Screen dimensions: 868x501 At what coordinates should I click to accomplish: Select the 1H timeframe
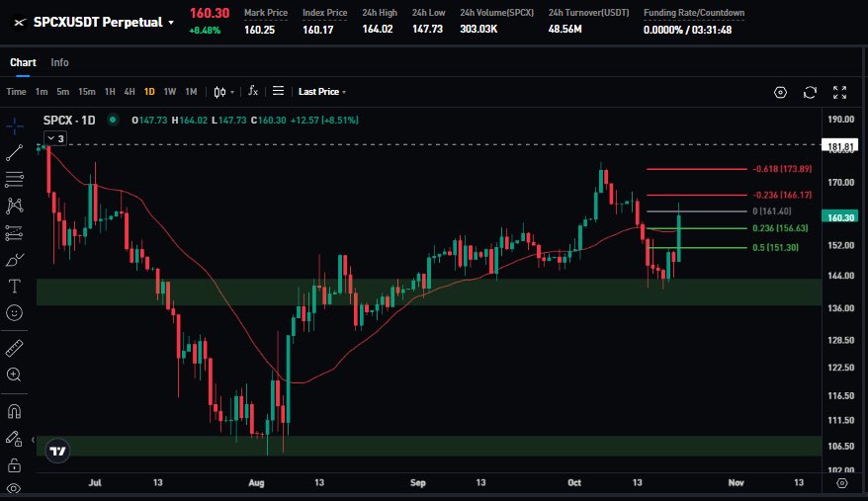[110, 92]
